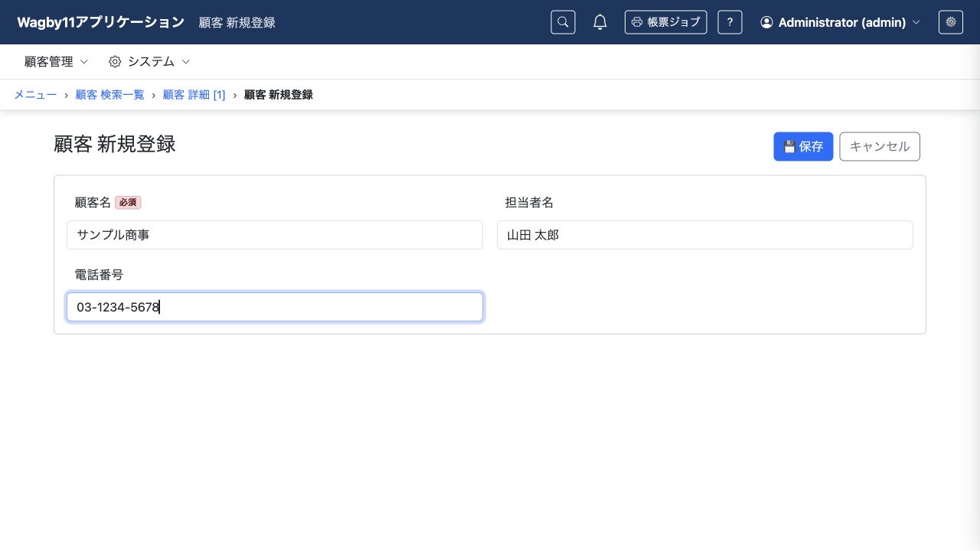Focus the 顧客名 input field

pos(275,235)
